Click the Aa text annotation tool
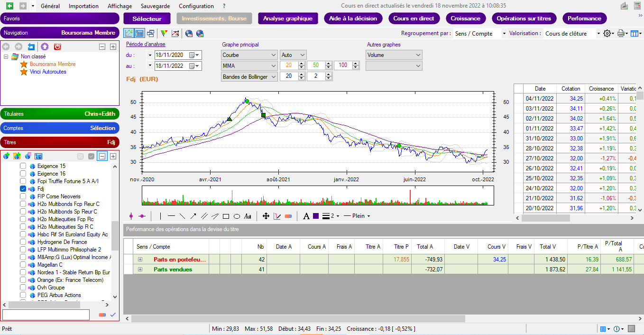This screenshot has width=644, height=335. 248,216
